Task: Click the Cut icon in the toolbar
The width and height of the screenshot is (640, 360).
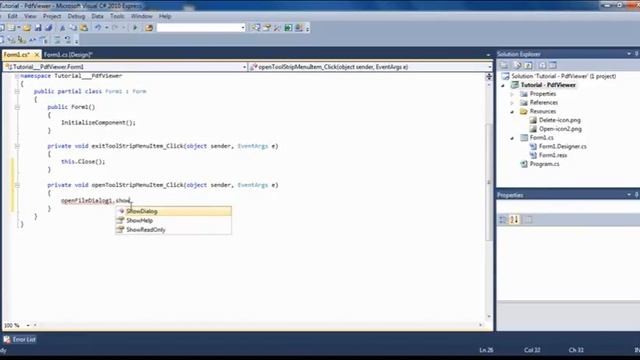Action: [x=62, y=28]
